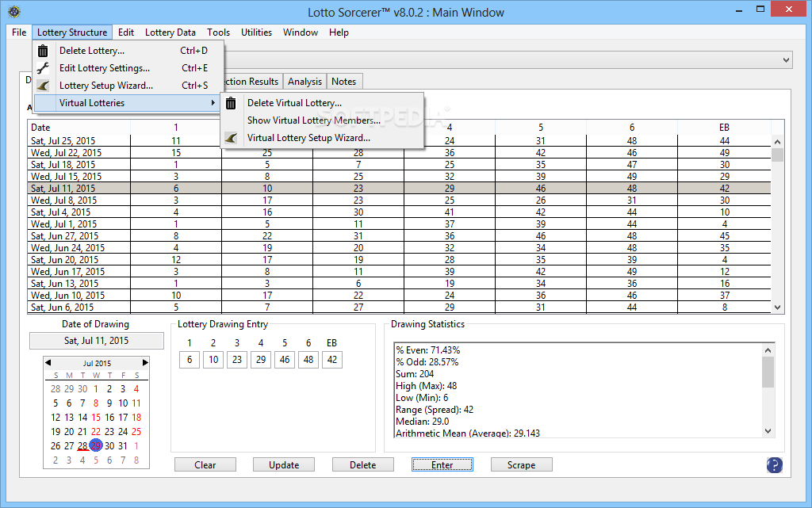Go to previous month in calendar
812x508 pixels.
[x=48, y=363]
